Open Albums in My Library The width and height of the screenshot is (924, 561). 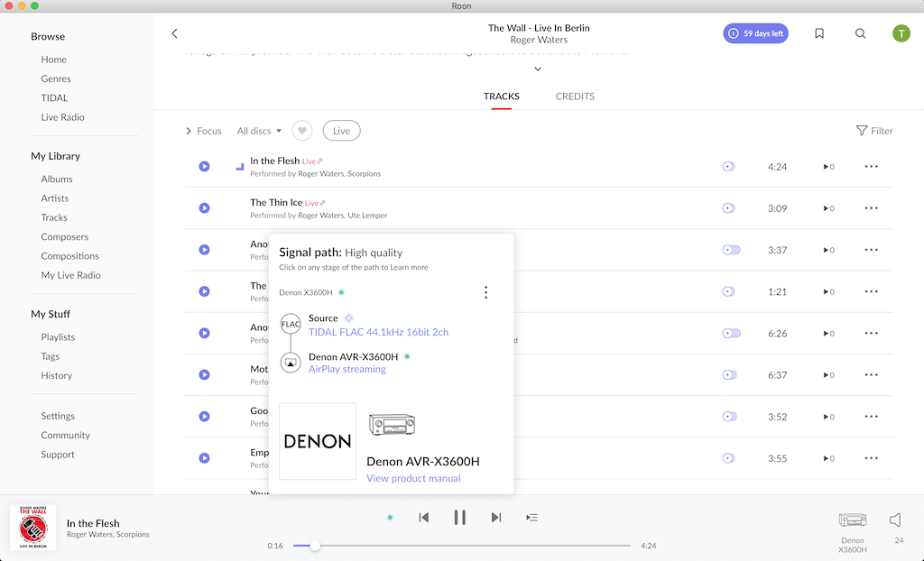click(x=57, y=179)
